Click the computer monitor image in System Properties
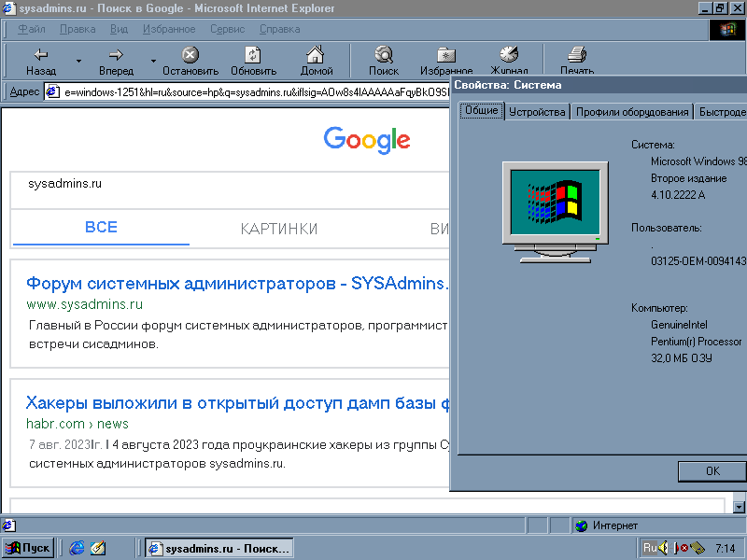The width and height of the screenshot is (747, 560). [x=556, y=212]
